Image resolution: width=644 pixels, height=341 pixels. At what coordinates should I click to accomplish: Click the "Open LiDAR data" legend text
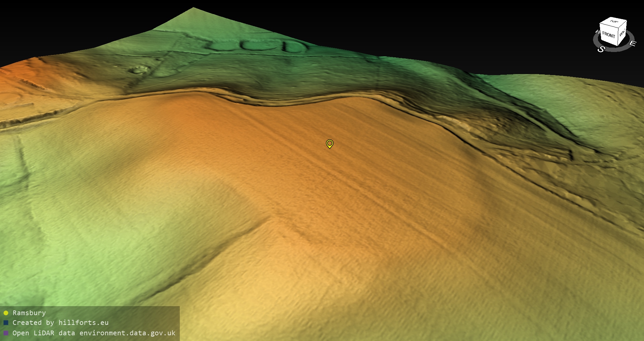click(x=44, y=333)
